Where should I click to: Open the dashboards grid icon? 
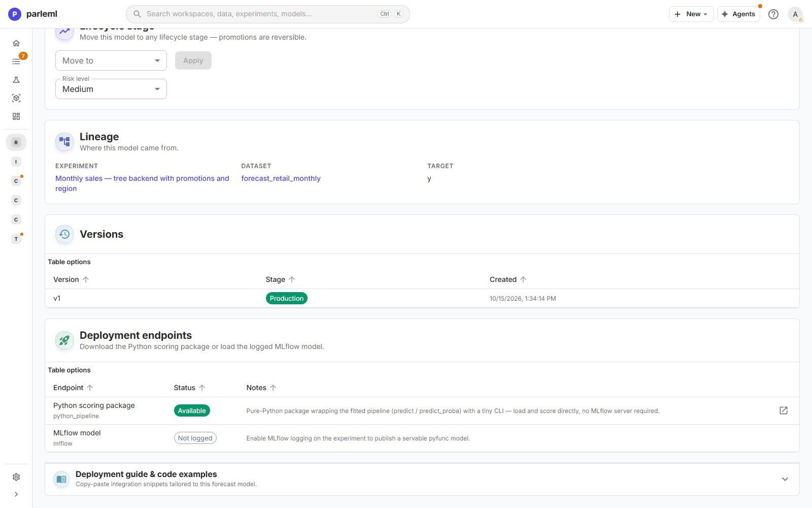(16, 116)
